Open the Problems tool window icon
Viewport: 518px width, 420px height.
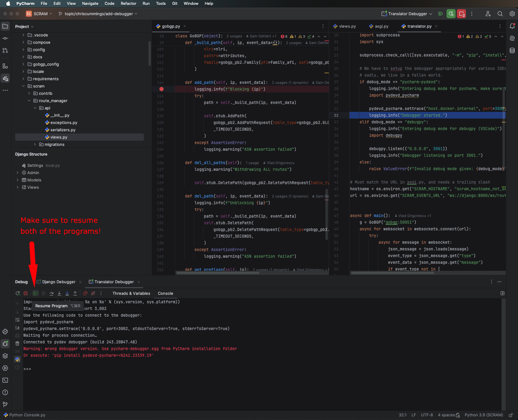pos(5,392)
